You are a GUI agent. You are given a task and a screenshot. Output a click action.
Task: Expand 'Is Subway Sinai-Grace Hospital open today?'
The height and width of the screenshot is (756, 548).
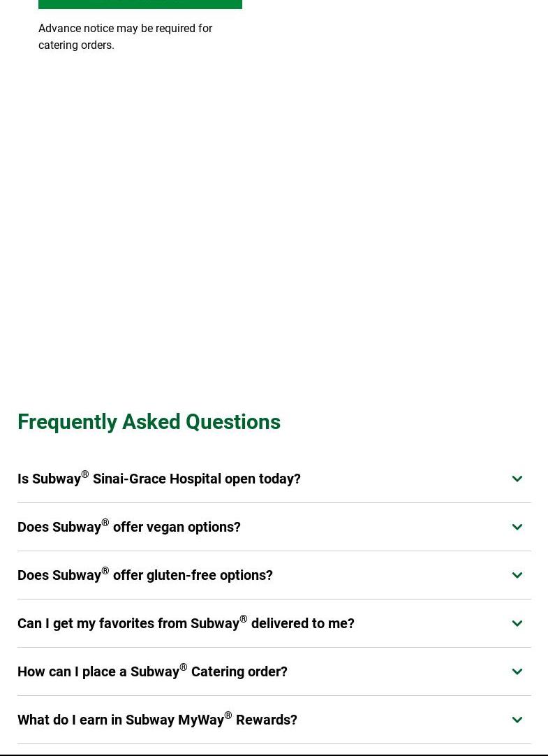click(x=159, y=479)
